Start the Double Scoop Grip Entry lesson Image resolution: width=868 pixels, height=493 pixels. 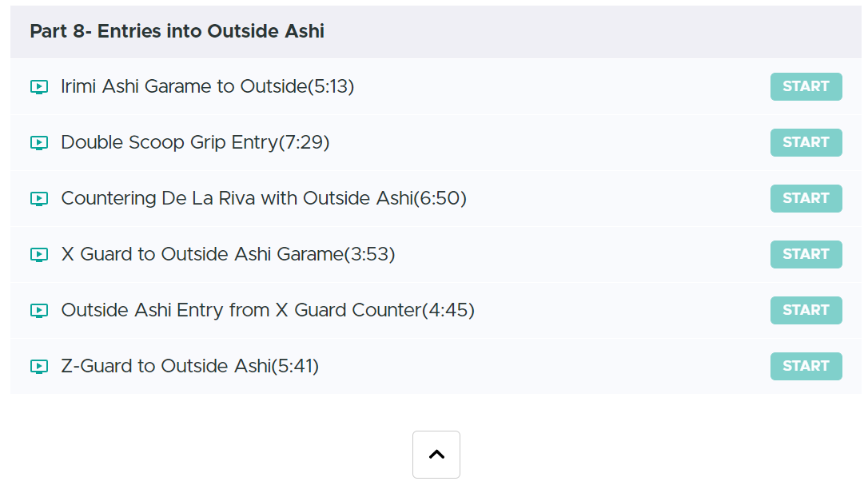pos(806,142)
